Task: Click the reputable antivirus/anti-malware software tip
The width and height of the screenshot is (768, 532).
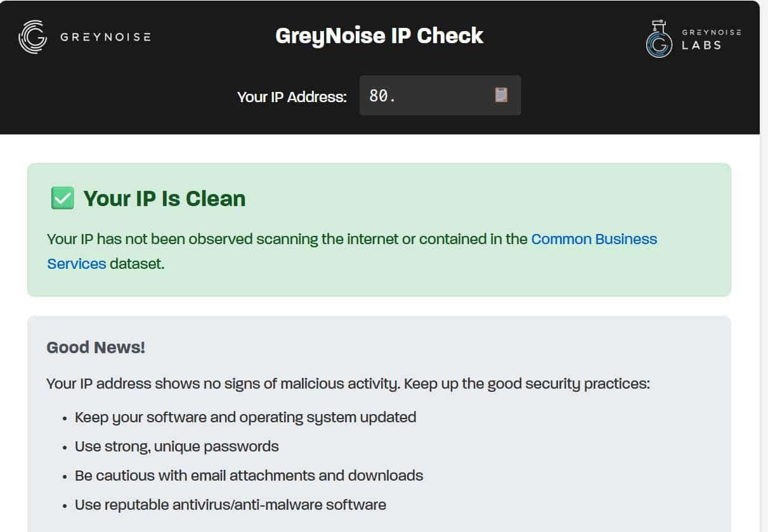Action: pos(230,505)
